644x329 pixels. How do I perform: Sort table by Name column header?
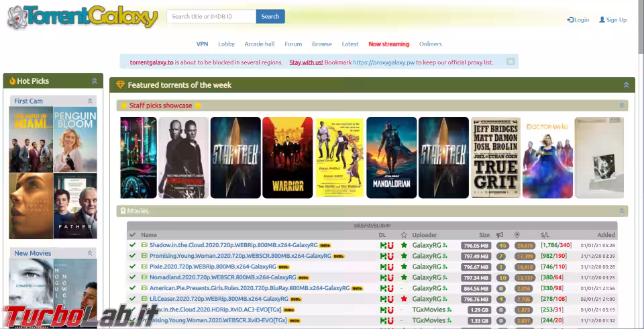tap(149, 235)
